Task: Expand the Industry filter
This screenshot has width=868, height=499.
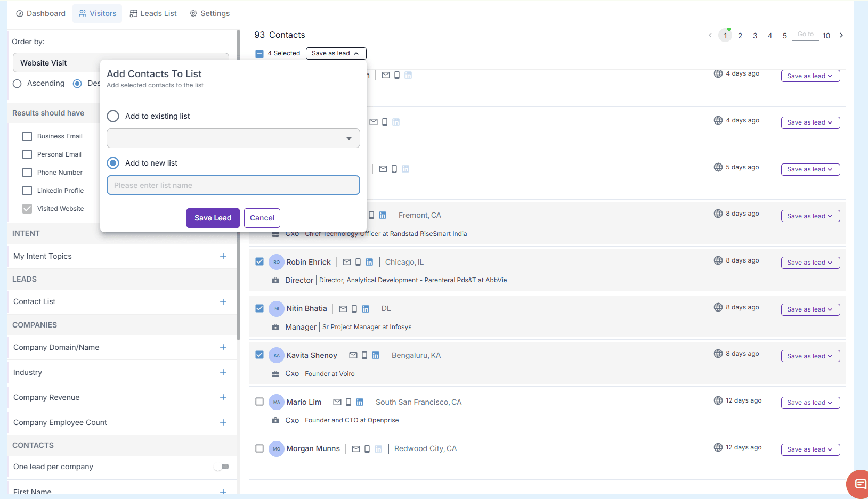Action: click(x=223, y=372)
